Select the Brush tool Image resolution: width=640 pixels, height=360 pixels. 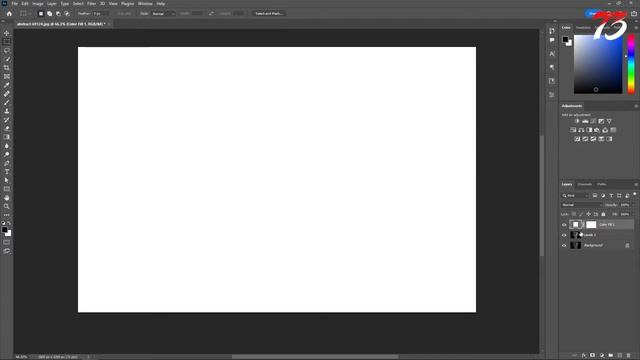point(7,102)
